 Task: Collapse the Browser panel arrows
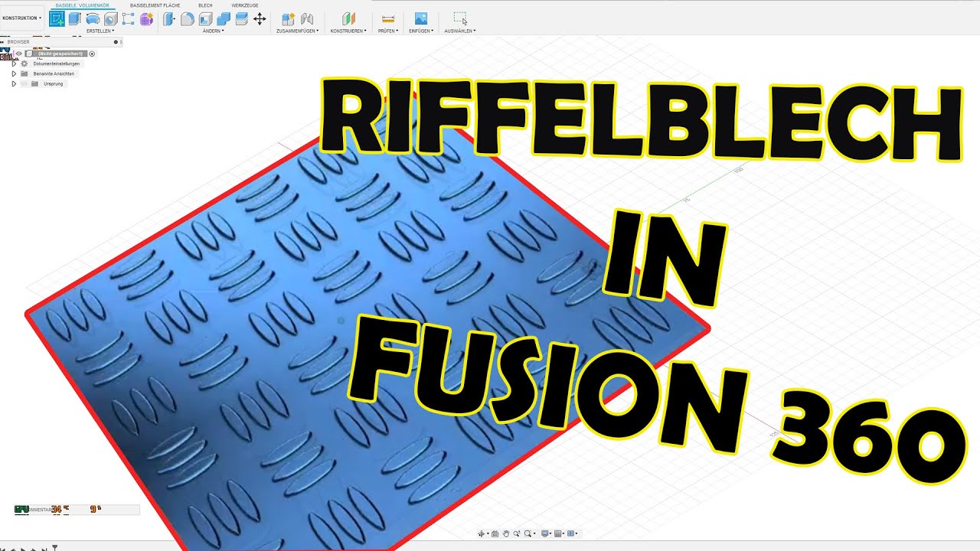point(3,42)
